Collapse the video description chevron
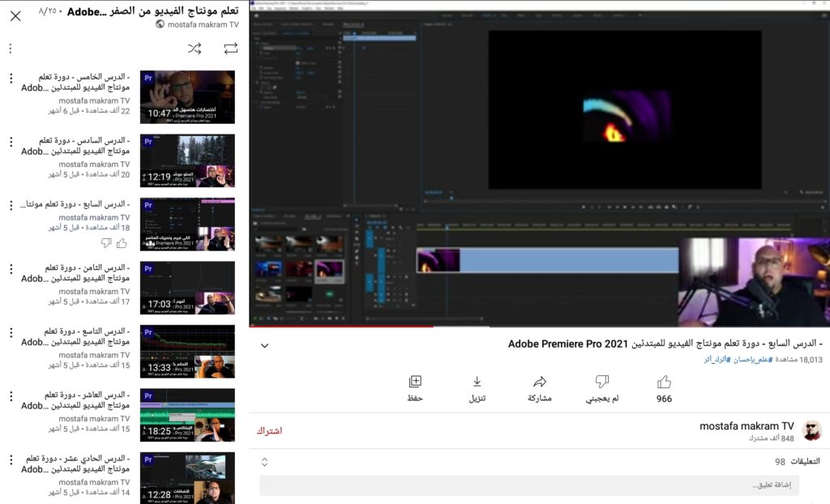The width and height of the screenshot is (830, 504). click(x=264, y=345)
